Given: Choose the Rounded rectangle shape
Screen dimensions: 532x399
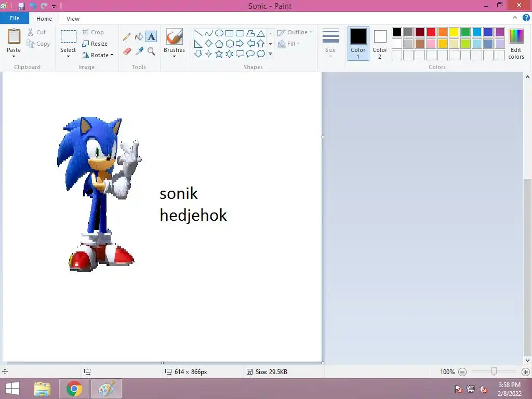Looking at the screenshot, I should click(240, 33).
